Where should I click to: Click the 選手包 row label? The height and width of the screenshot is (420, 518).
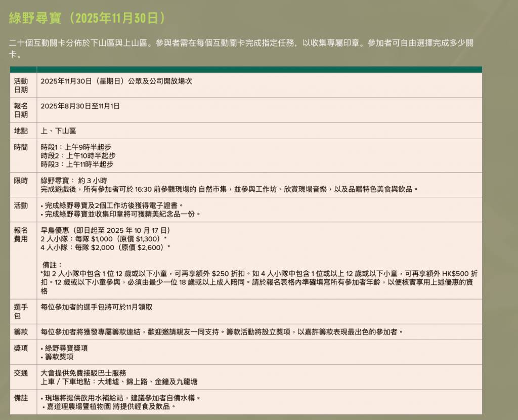(x=21, y=311)
